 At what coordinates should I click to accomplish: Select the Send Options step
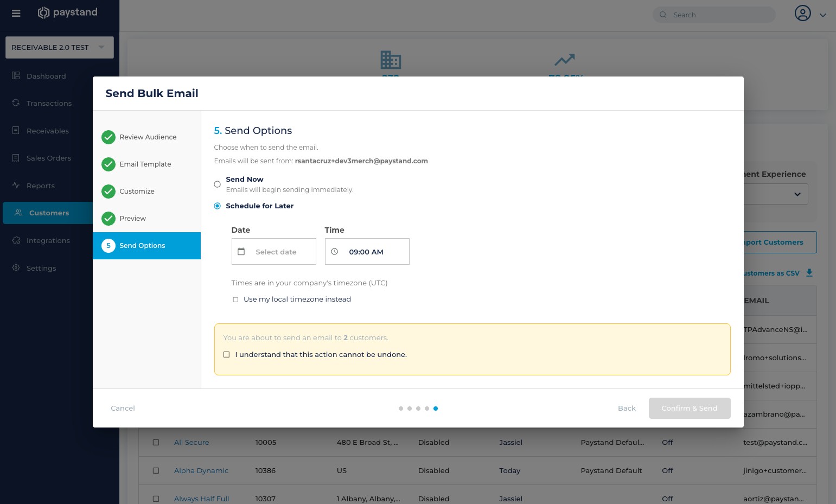pos(146,246)
